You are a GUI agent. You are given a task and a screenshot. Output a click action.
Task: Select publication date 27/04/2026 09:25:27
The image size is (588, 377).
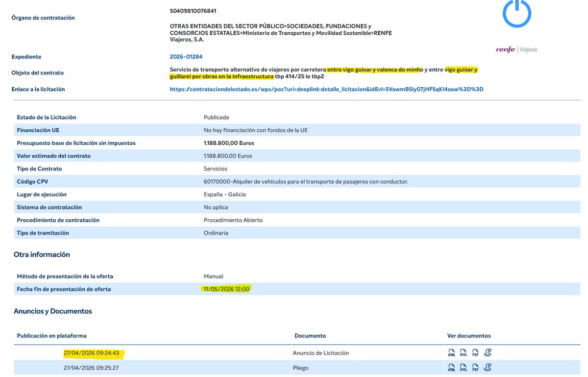point(92,368)
